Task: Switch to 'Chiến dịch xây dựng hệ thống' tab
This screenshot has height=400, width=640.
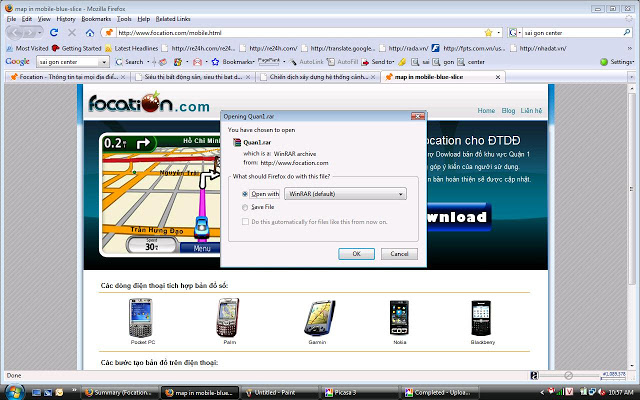Action: (318, 77)
